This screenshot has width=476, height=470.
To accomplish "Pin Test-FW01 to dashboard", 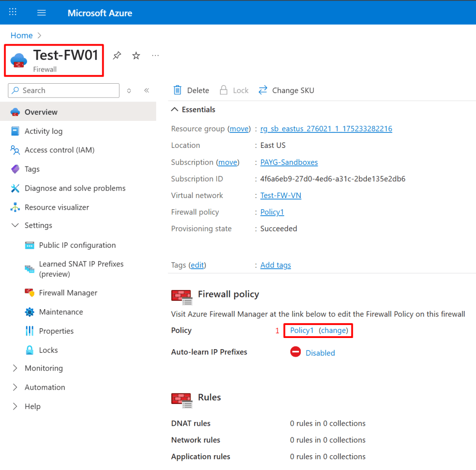I will pyautogui.click(x=117, y=56).
